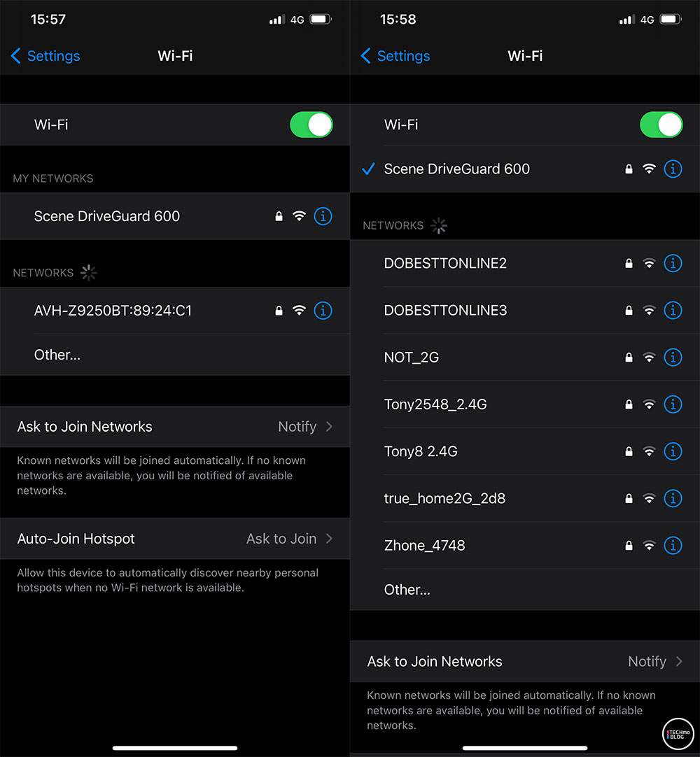Viewport: 700px width, 757px height.
Task: Open info icon for DOBESTTONLINE2
Action: [673, 263]
